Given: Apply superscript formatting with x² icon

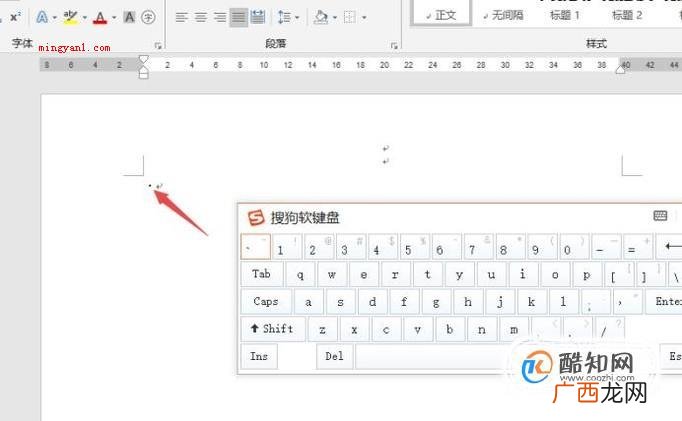Looking at the screenshot, I should click(15, 17).
